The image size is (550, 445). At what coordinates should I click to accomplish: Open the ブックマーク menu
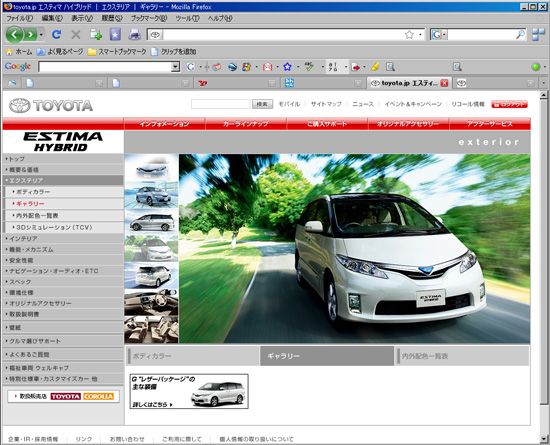tap(149, 18)
